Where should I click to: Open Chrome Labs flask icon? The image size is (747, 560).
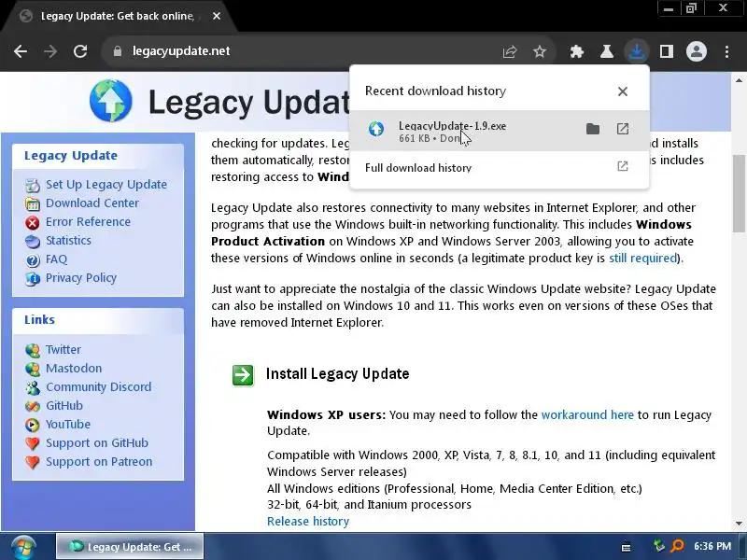pyautogui.click(x=606, y=51)
